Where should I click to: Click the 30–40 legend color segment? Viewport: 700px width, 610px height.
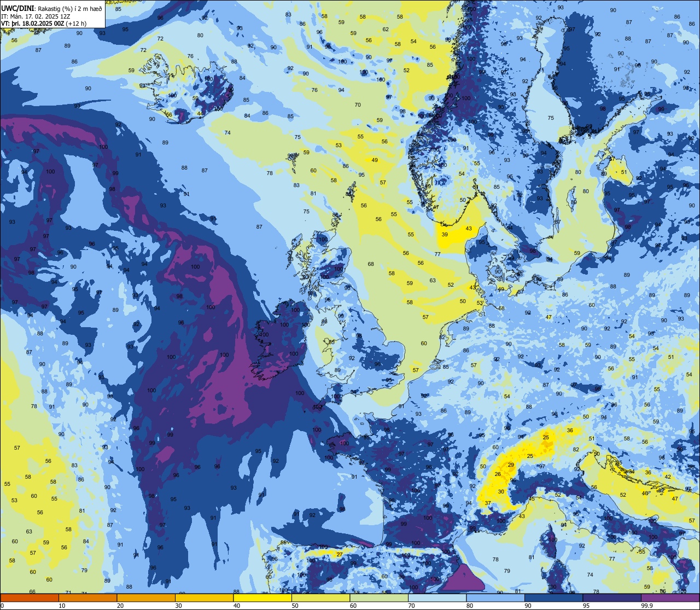[x=204, y=597]
